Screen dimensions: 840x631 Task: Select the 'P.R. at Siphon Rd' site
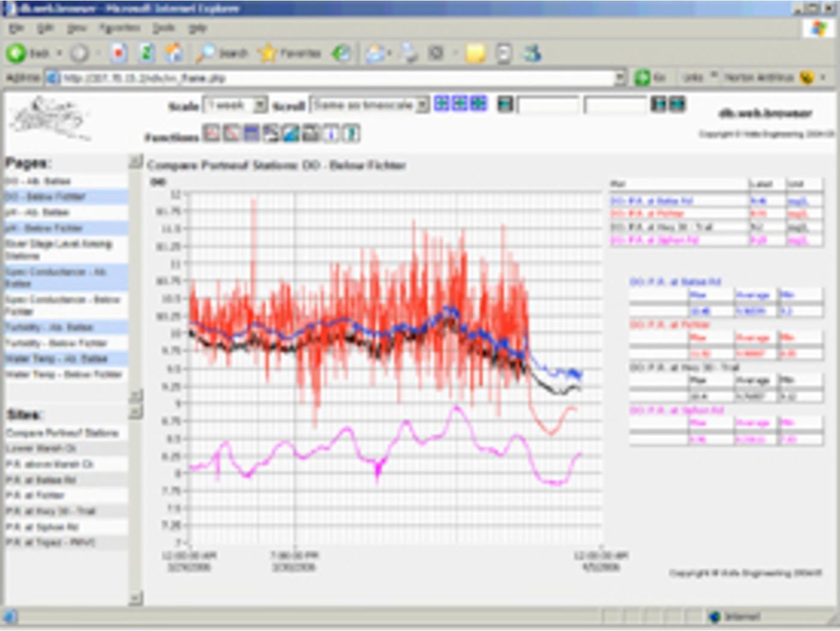coord(42,527)
